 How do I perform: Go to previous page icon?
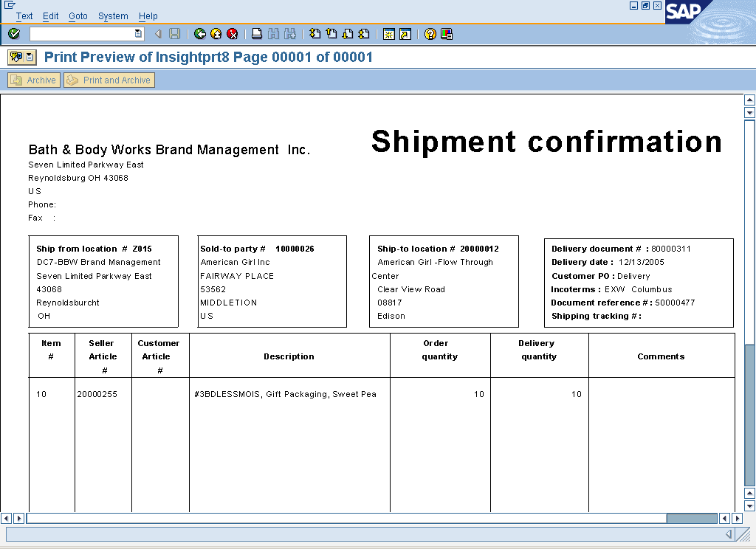click(x=331, y=34)
